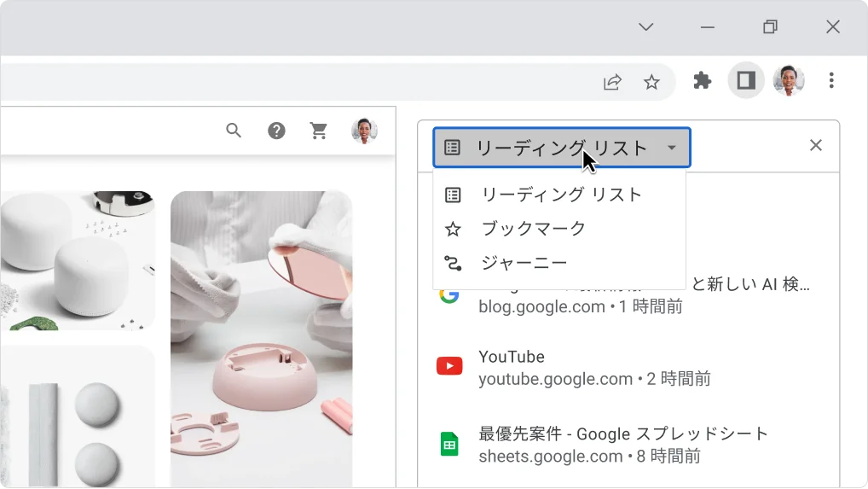Click the account avatar on the store page
The image size is (868, 489).
click(x=364, y=131)
